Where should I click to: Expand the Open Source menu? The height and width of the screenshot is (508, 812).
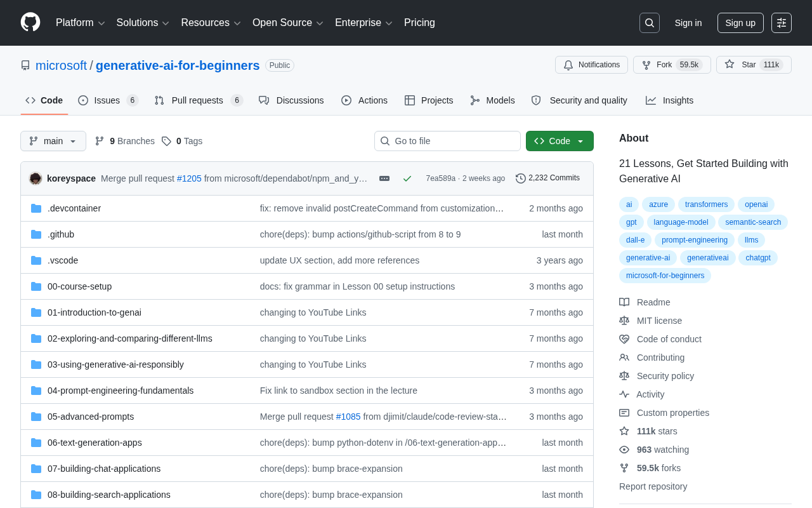[x=288, y=23]
